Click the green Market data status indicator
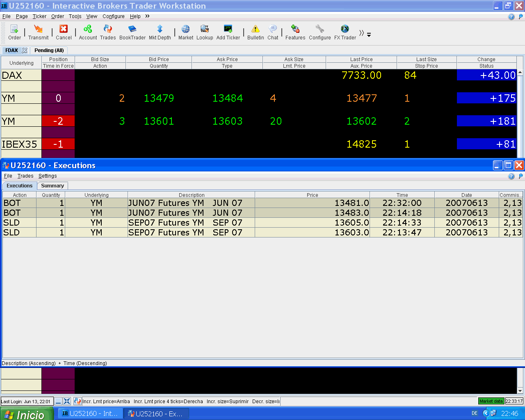Viewport: 525px width, 420px height. click(491, 401)
